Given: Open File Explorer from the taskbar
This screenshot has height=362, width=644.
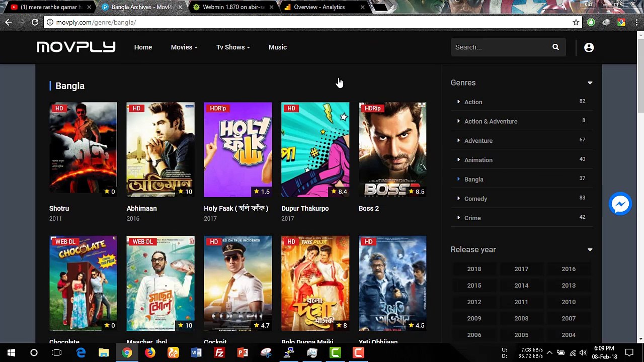Looking at the screenshot, I should click(104, 352).
